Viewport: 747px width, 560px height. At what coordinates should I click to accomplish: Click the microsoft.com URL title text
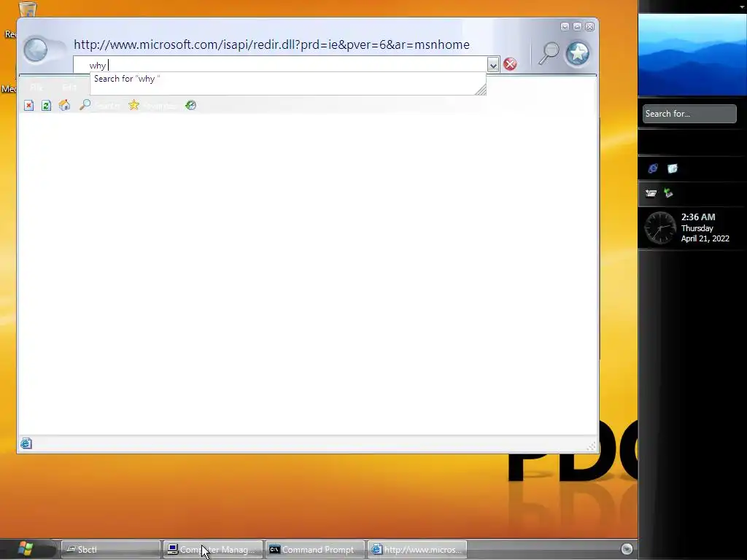pos(271,44)
